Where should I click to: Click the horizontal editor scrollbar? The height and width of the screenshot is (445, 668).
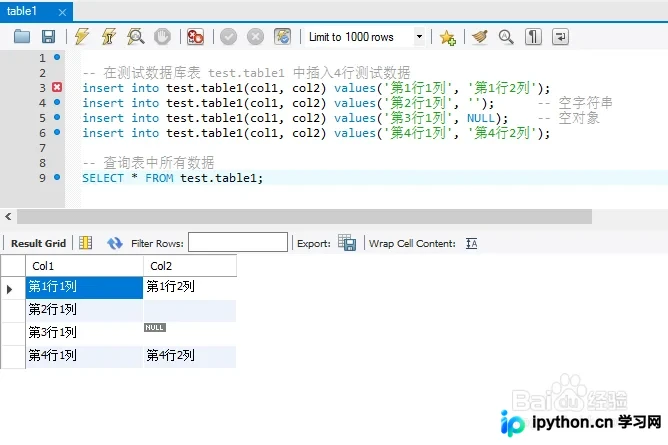(x=304, y=216)
